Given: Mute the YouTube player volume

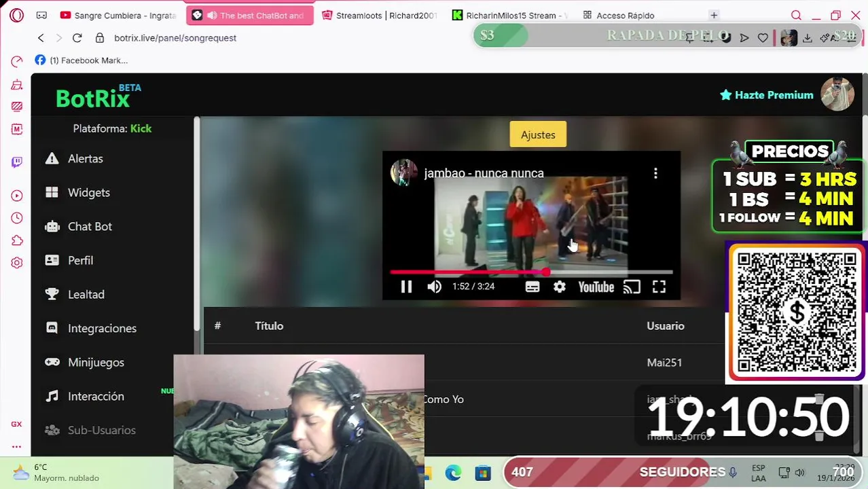Looking at the screenshot, I should click(x=435, y=287).
